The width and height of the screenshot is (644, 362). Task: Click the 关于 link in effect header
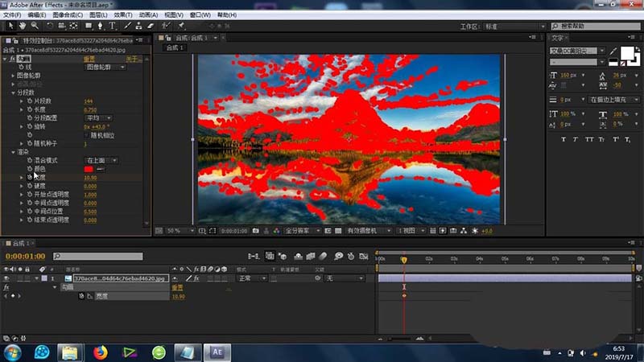pos(133,59)
